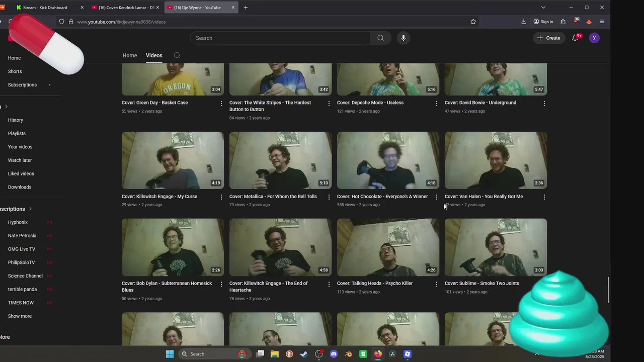List all tabs with the dropdown arrow
644x362 pixels.
[543, 8]
